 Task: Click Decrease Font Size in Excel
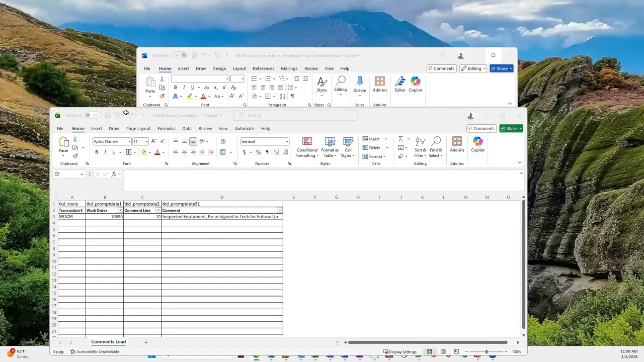pyautogui.click(x=162, y=141)
